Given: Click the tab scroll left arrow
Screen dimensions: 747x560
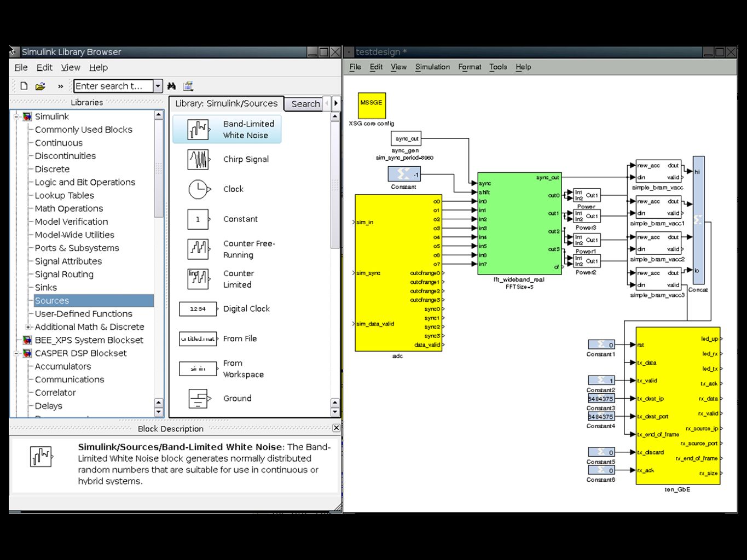Looking at the screenshot, I should 327,103.
